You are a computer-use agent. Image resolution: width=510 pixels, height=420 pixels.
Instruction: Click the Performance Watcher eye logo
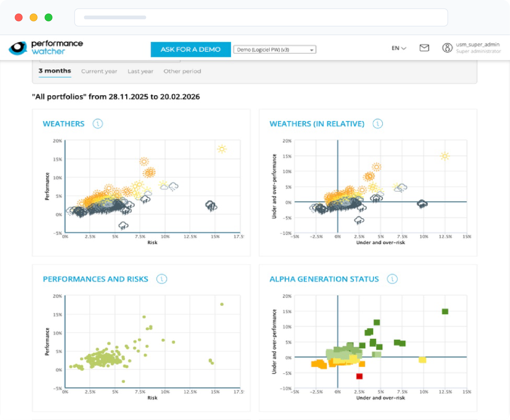[18, 48]
